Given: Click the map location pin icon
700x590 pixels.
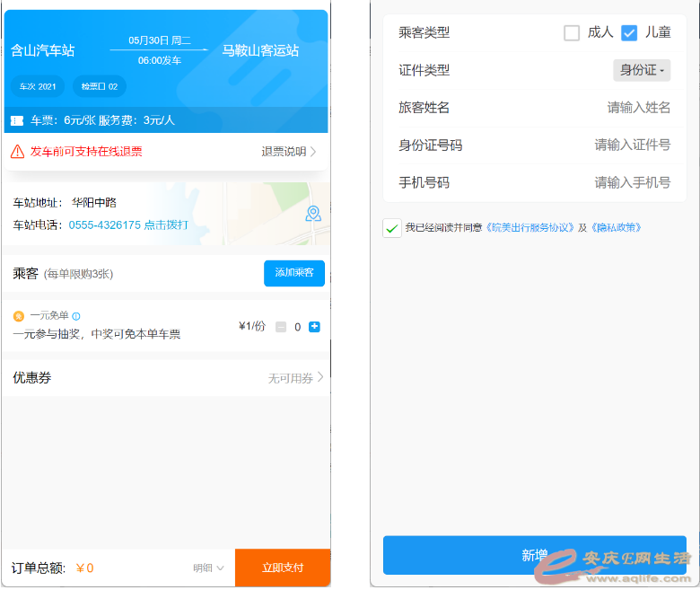Looking at the screenshot, I should (312, 214).
